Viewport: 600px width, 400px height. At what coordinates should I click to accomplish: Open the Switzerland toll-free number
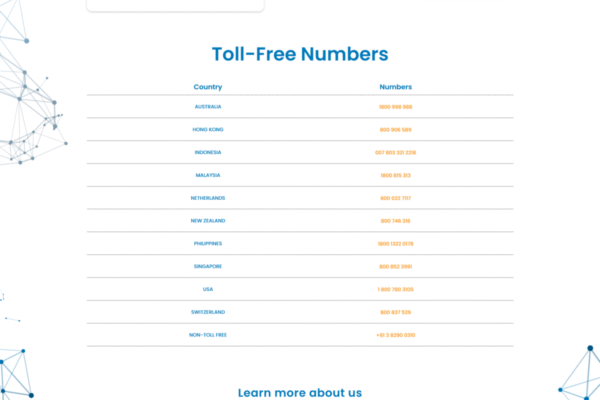coord(396,312)
